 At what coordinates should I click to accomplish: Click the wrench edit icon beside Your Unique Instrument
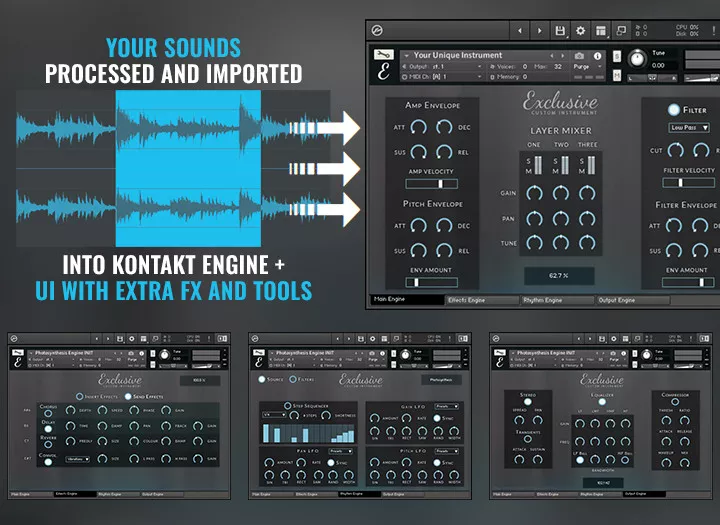coord(383,55)
